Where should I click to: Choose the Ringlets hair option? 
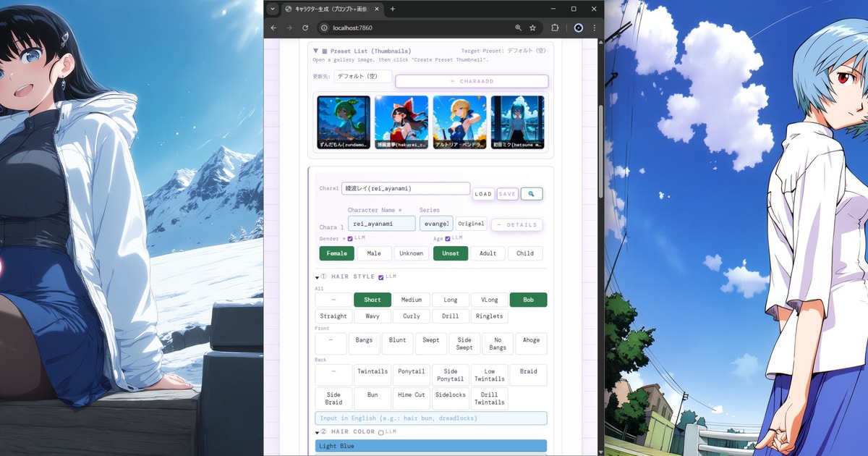pos(490,316)
